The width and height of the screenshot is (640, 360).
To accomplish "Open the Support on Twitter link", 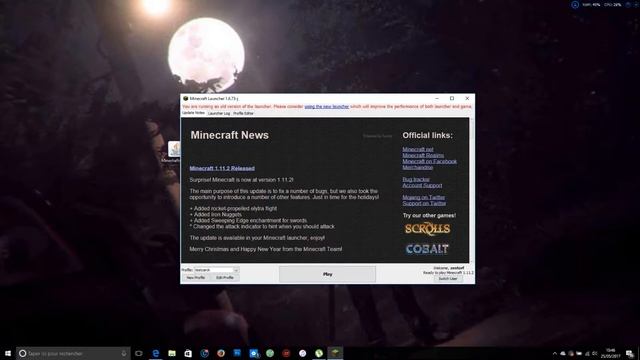I will point(424,203).
